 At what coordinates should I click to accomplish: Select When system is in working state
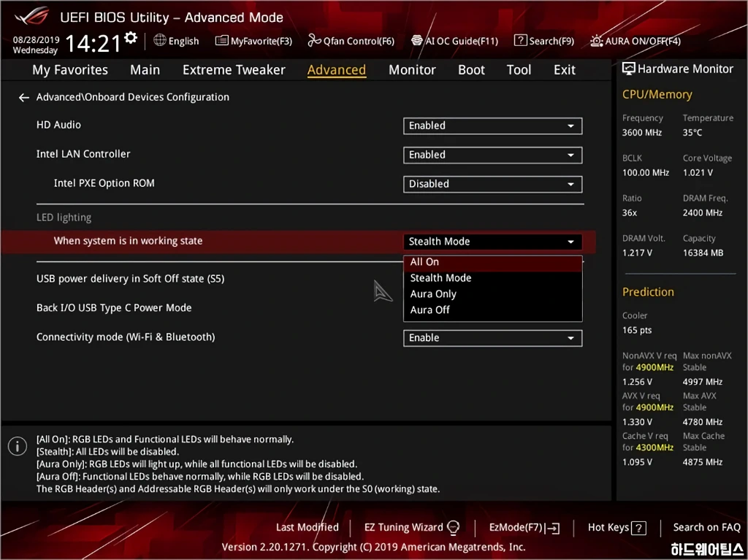click(x=128, y=241)
